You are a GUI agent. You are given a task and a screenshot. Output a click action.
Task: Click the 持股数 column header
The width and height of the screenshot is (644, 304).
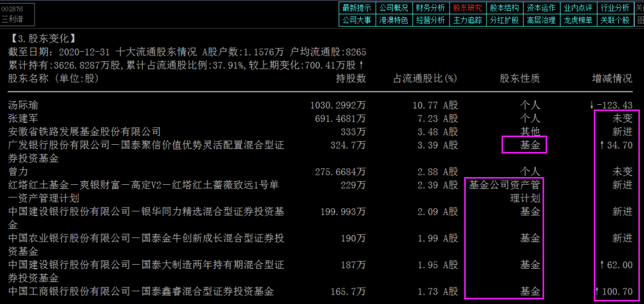351,79
